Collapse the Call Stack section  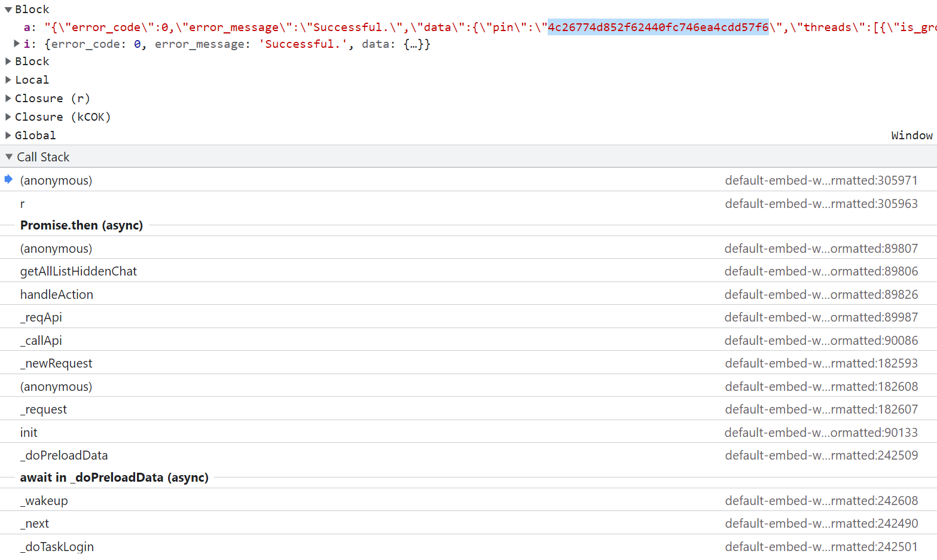[9, 157]
